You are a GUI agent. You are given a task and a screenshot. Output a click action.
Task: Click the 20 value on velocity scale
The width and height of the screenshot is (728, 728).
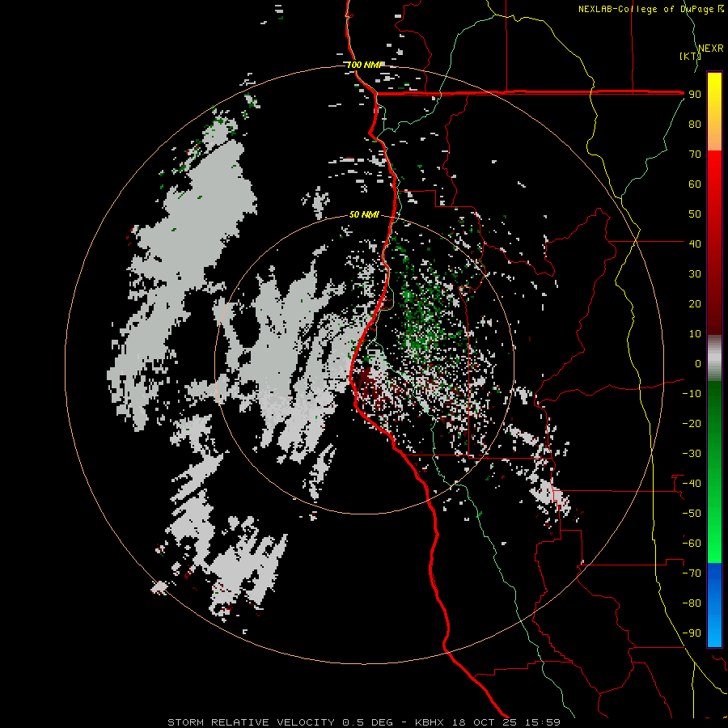pos(695,303)
